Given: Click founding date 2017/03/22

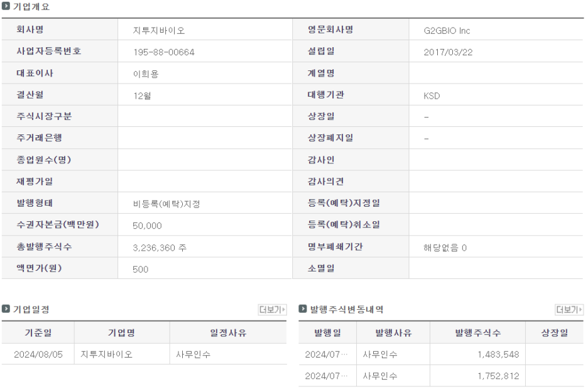Looking at the screenshot, I should point(448,52).
